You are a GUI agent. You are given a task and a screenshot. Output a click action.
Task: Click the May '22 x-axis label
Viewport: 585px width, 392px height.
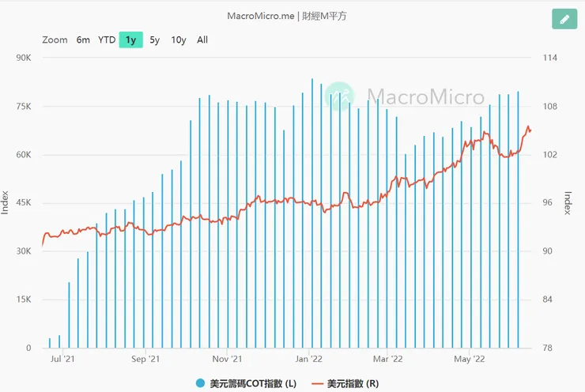point(470,359)
